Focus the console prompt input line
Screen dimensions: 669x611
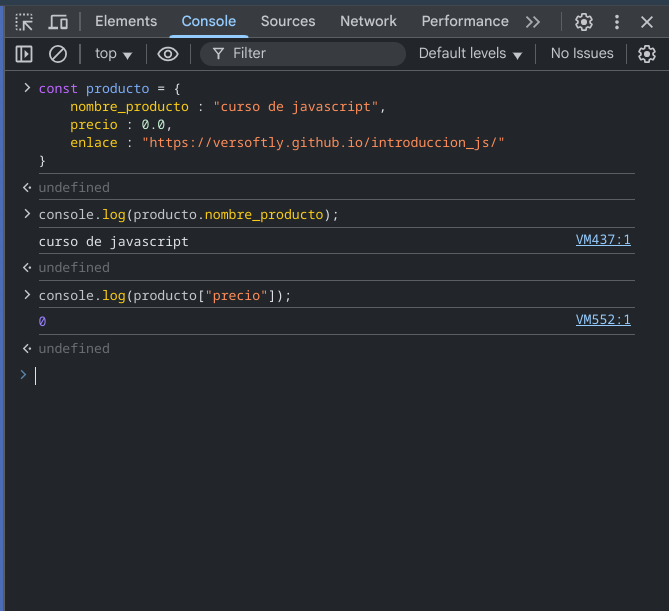pyautogui.click(x=335, y=376)
